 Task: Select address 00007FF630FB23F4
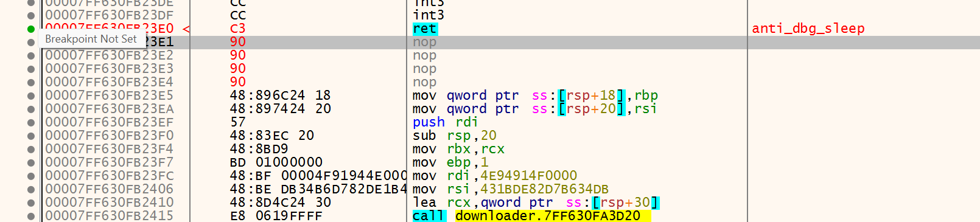(x=110, y=149)
